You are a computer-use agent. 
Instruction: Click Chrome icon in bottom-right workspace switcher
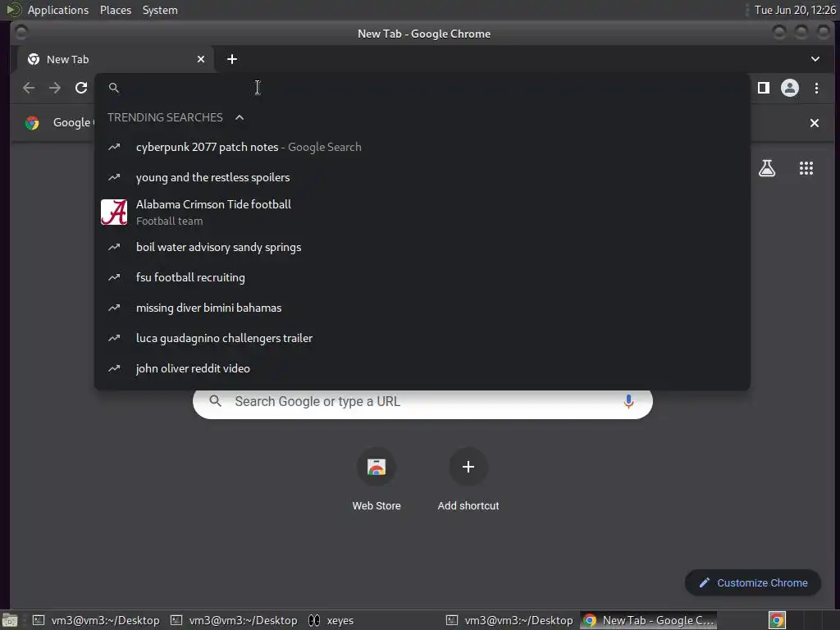point(777,620)
